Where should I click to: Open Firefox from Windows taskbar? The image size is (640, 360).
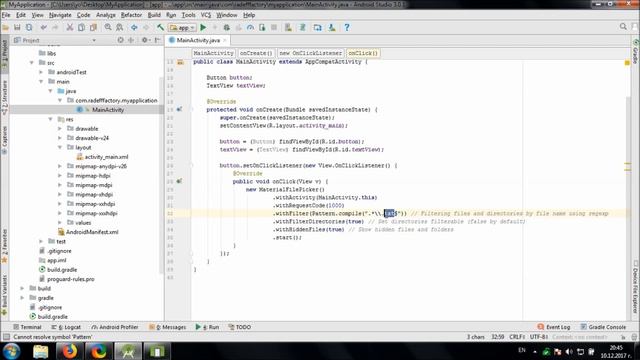click(70, 351)
